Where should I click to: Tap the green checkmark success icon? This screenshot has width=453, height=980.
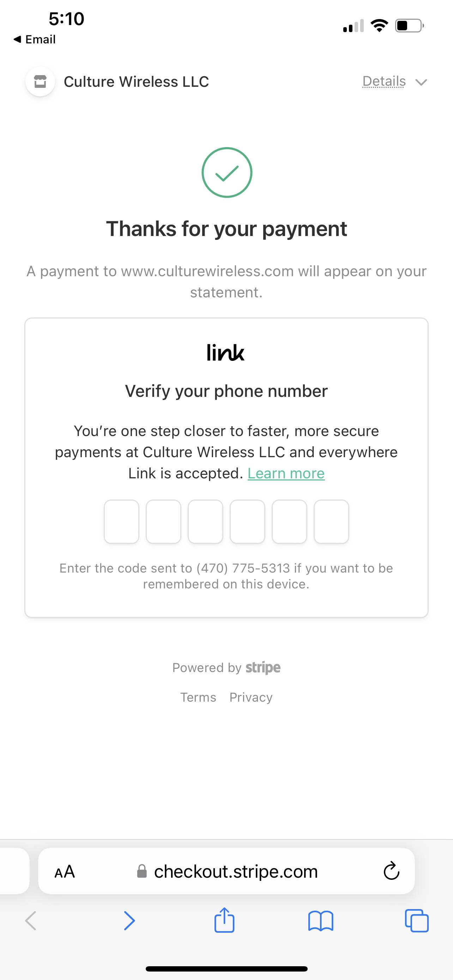point(227,173)
